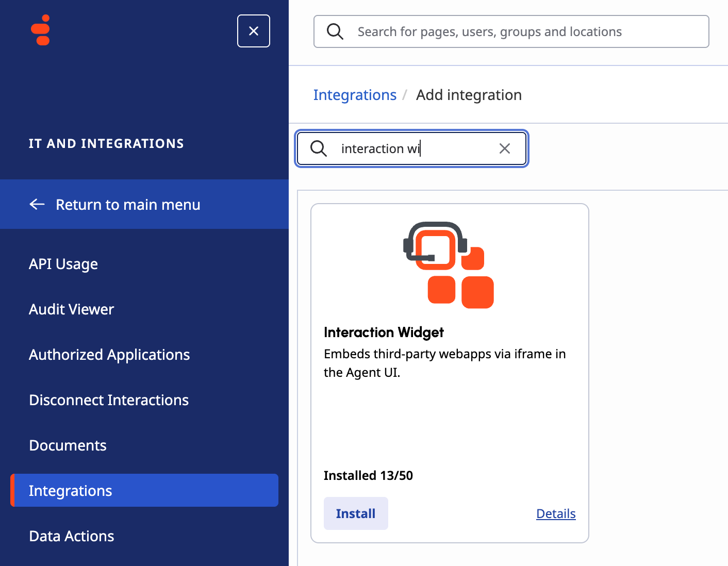Open the Authorized Applications page
728x566 pixels.
pyautogui.click(x=109, y=355)
